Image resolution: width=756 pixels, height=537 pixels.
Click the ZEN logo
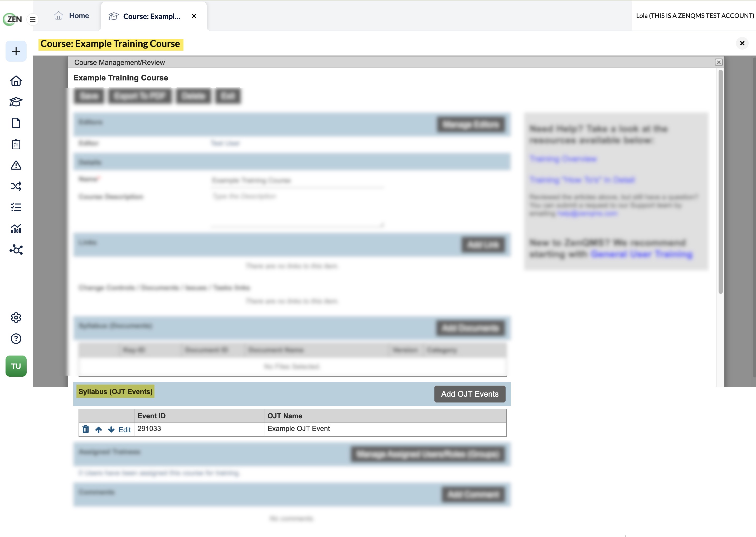point(13,19)
